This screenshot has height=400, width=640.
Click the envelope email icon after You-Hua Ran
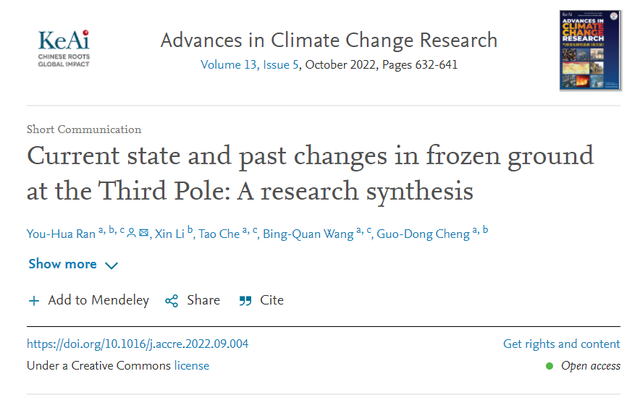[144, 233]
